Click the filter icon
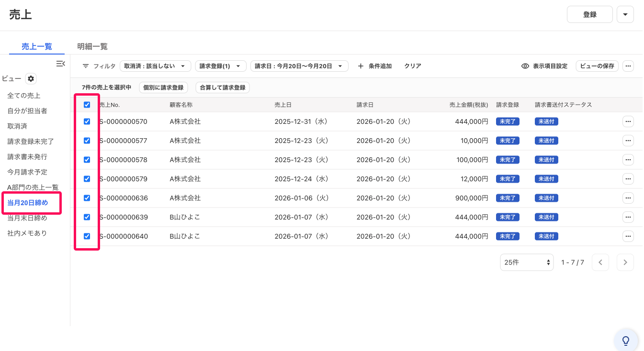This screenshot has width=644, height=351. coord(86,66)
